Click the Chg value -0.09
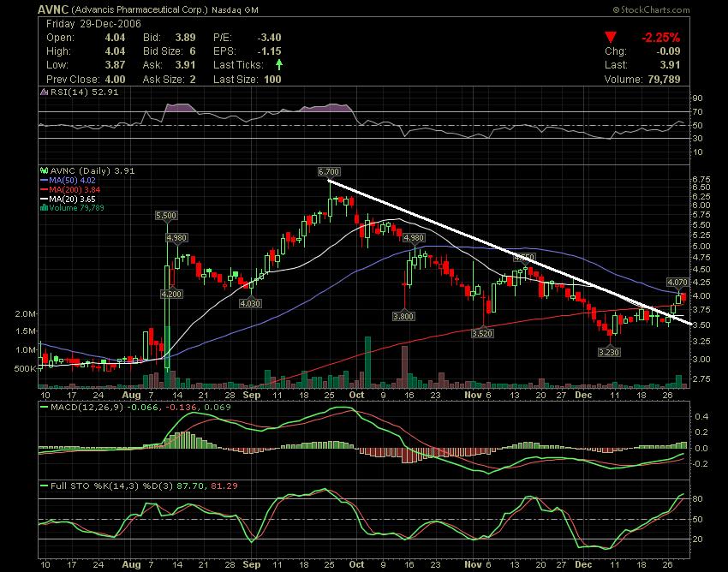This screenshot has height=572, width=728. [668, 51]
